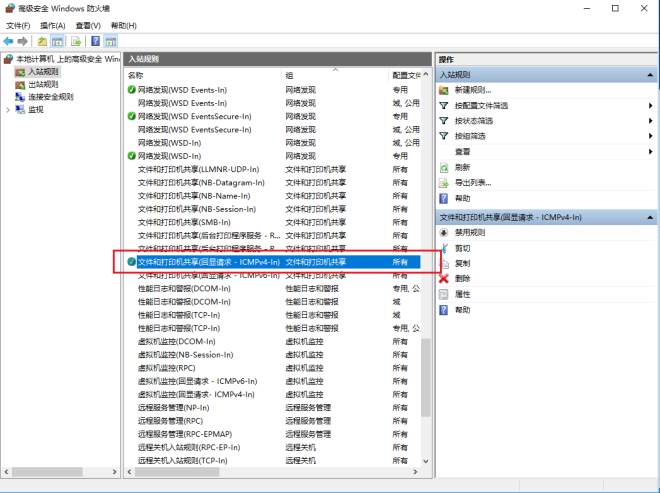
Task: Click the blue Help toolbar icon
Action: pos(96,41)
